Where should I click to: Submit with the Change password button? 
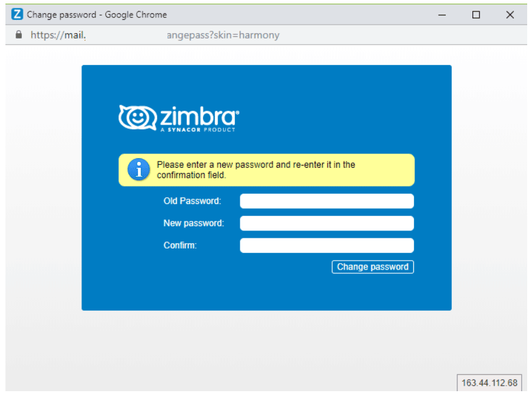pos(372,267)
